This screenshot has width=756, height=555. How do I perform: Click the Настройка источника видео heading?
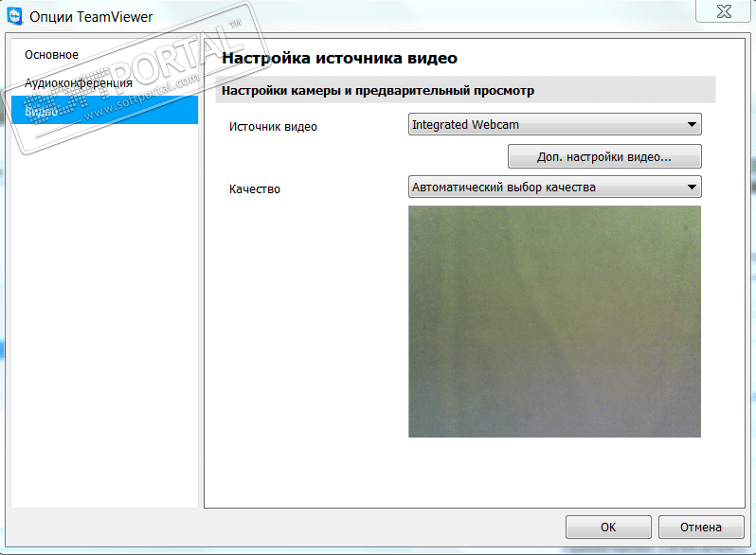click(339, 58)
